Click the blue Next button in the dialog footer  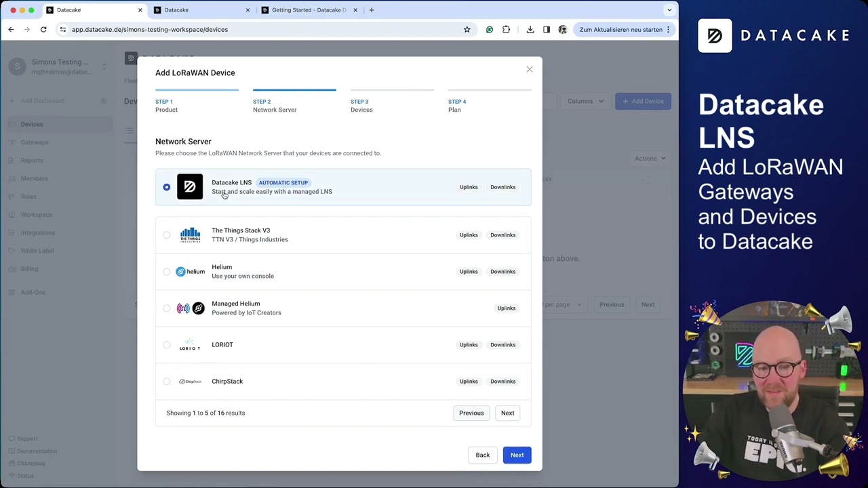(x=517, y=455)
